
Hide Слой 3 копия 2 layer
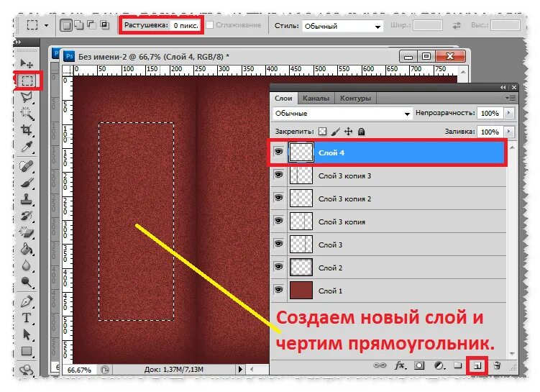(x=278, y=198)
